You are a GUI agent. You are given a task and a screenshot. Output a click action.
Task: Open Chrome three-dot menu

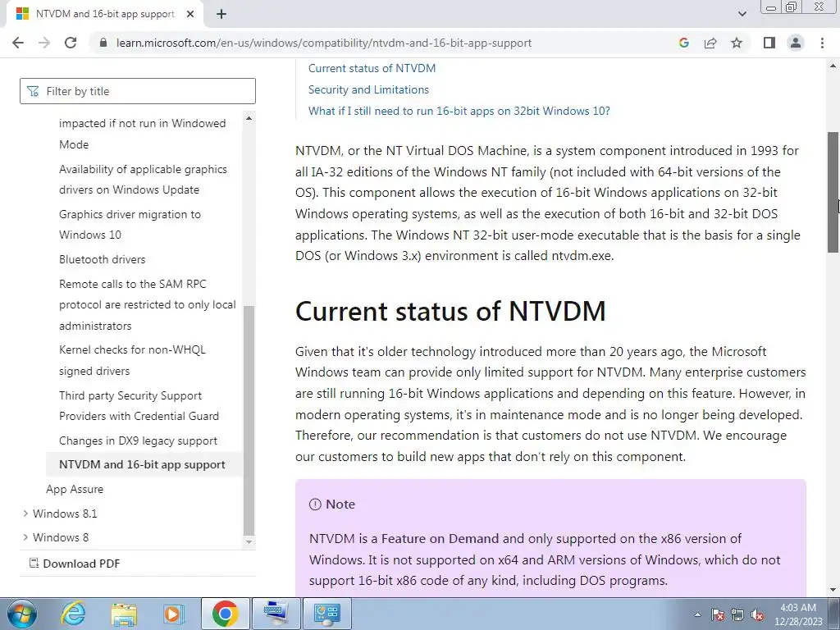pos(822,43)
